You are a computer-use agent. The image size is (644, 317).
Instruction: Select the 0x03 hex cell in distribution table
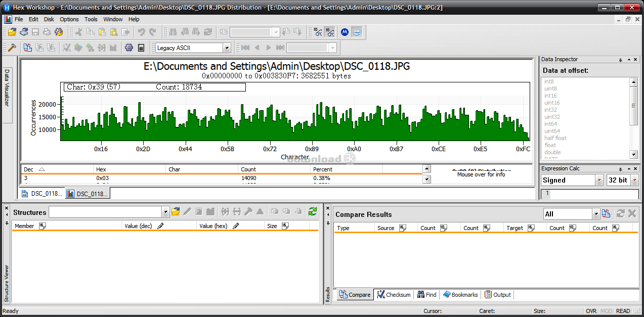103,178
